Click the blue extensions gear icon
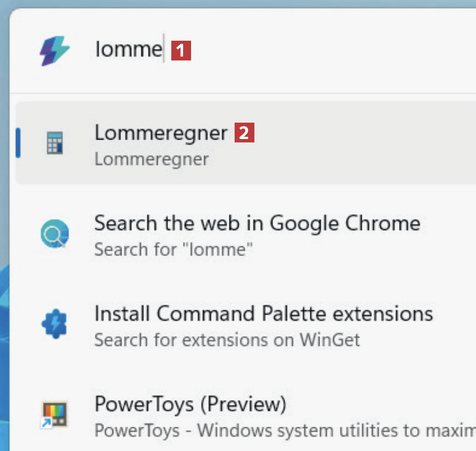 pyautogui.click(x=54, y=324)
